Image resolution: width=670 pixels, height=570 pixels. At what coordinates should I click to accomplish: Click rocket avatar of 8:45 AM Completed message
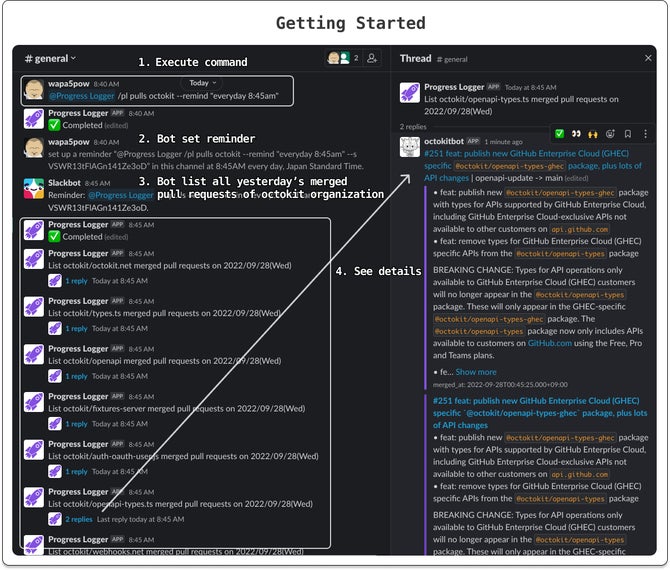click(x=34, y=230)
